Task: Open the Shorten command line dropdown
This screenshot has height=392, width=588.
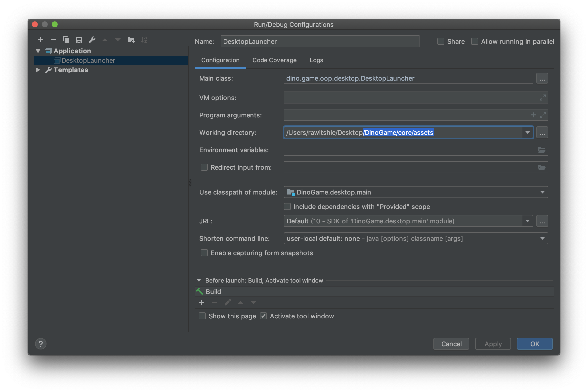Action: tap(542, 239)
